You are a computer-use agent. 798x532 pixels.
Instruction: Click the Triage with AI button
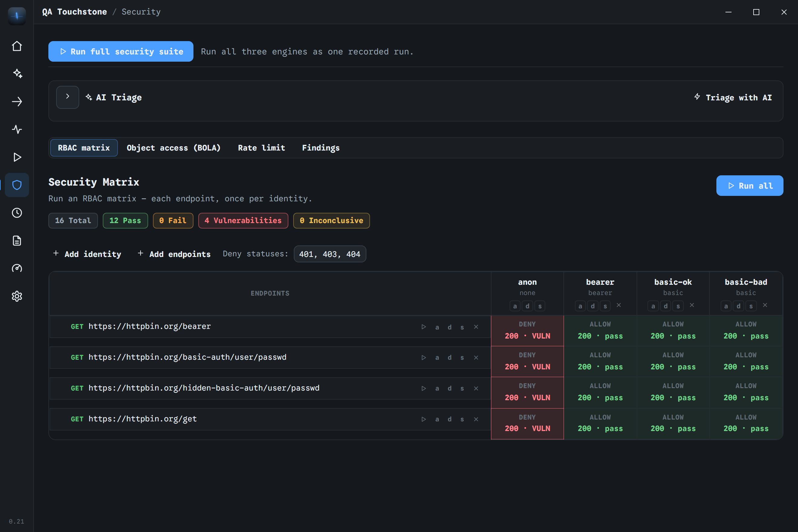point(733,97)
